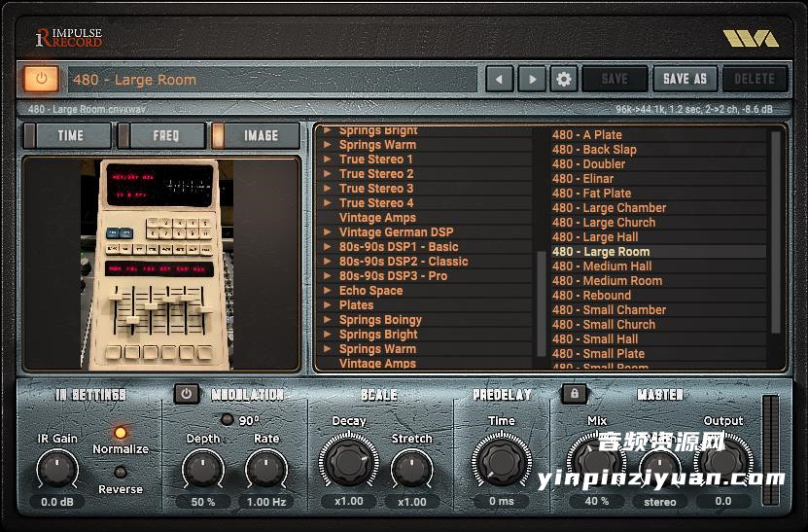Click the Stretch scale knob
Viewport: 808px width, 532px height.
[411, 469]
